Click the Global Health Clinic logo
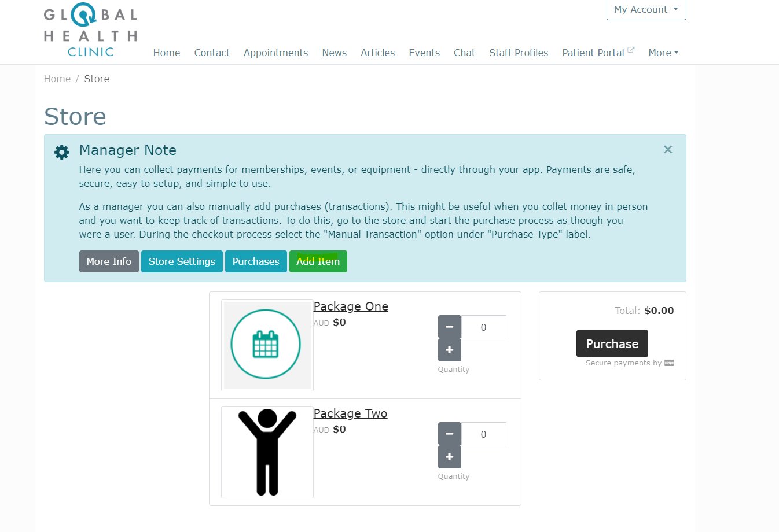779x532 pixels. click(91, 31)
